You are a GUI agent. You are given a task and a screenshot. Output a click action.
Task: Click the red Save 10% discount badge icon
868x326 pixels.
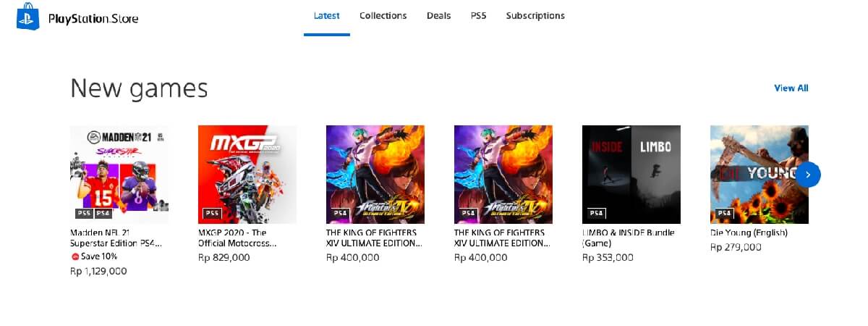tap(75, 256)
